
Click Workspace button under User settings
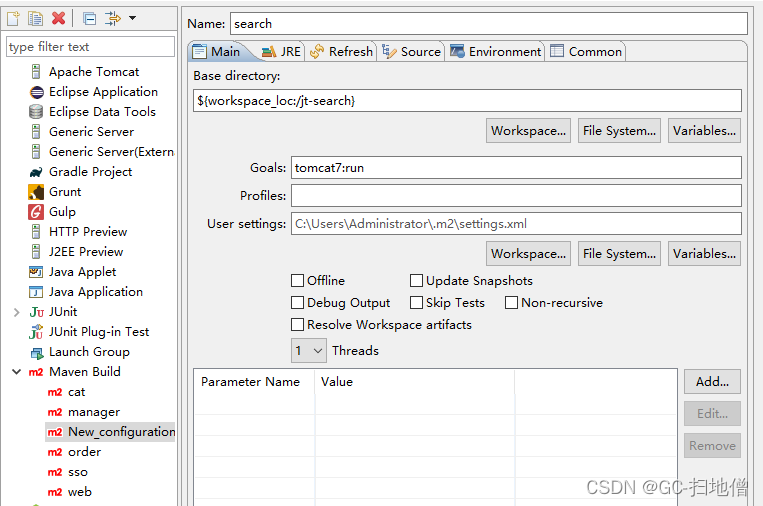pyautogui.click(x=528, y=254)
